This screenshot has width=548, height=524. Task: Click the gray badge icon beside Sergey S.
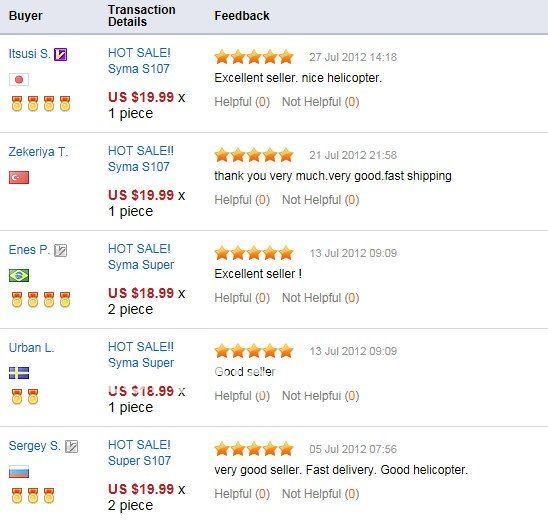(x=72, y=446)
